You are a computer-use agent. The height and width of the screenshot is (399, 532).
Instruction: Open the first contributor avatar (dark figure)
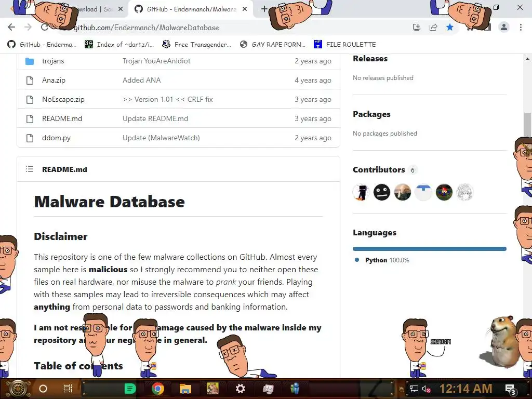tap(361, 192)
